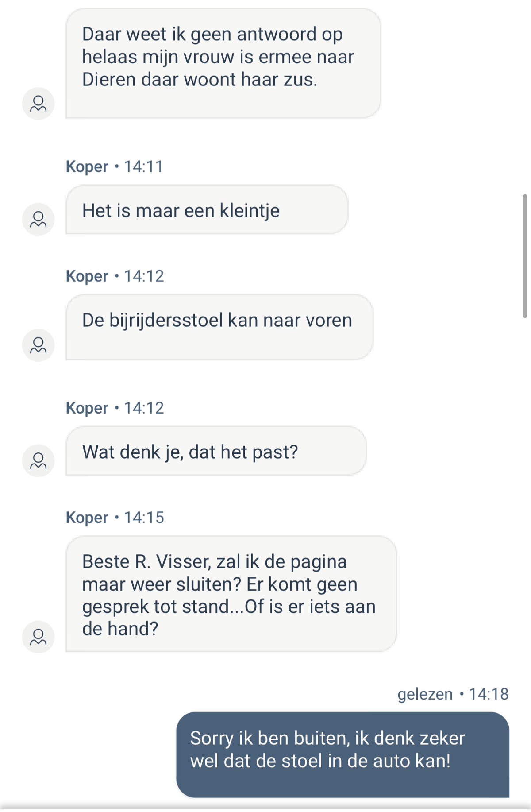The width and height of the screenshot is (531, 812).
Task: Click the 'gelezen' read status label
Action: [x=425, y=694]
